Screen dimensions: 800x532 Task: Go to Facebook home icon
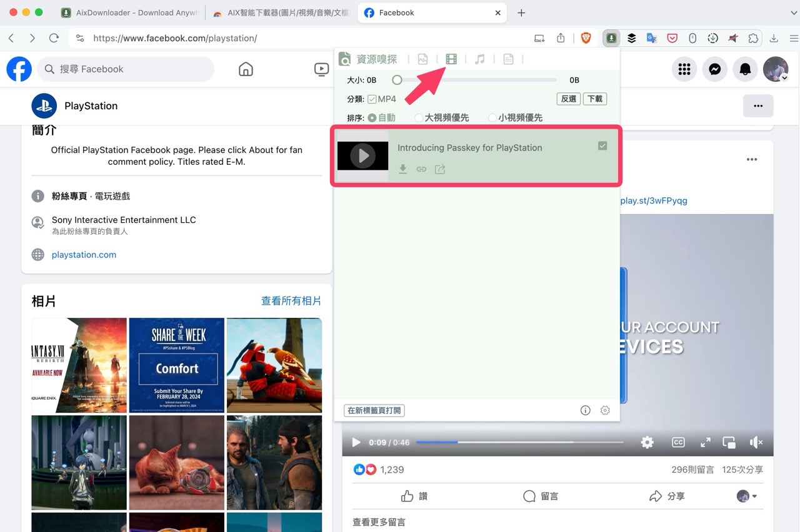click(x=246, y=69)
